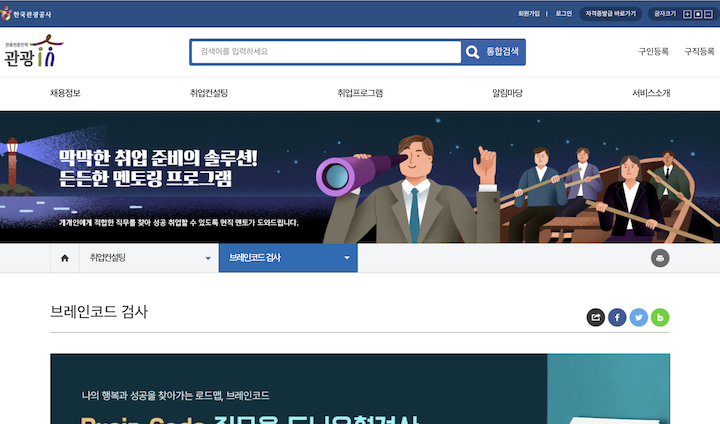Image resolution: width=720 pixels, height=424 pixels.
Task: Click 자격증발급 바로가기 button
Action: tap(611, 14)
